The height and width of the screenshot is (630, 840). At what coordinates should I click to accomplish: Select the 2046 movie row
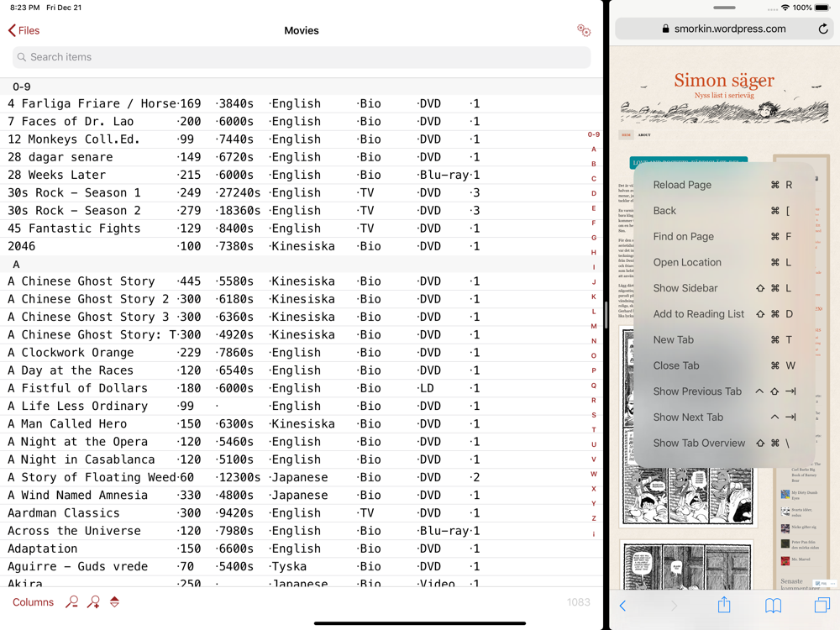tap(302, 246)
